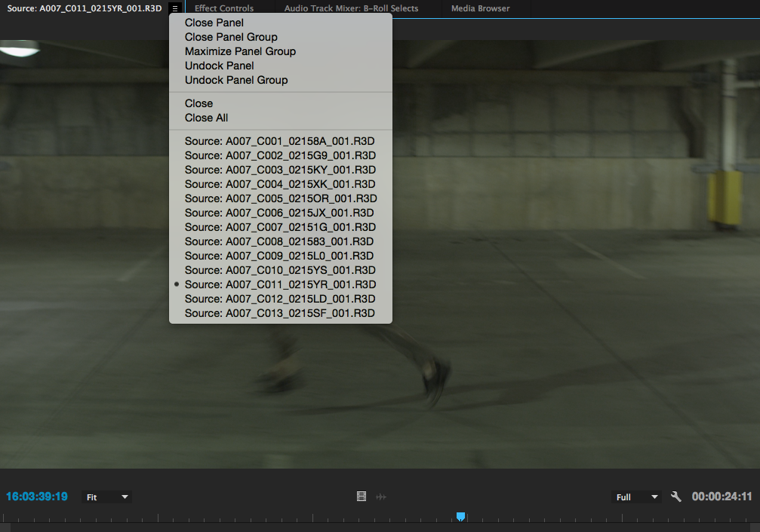This screenshot has height=532, width=760.
Task: Select Undock Panel from the menu
Action: coord(219,66)
